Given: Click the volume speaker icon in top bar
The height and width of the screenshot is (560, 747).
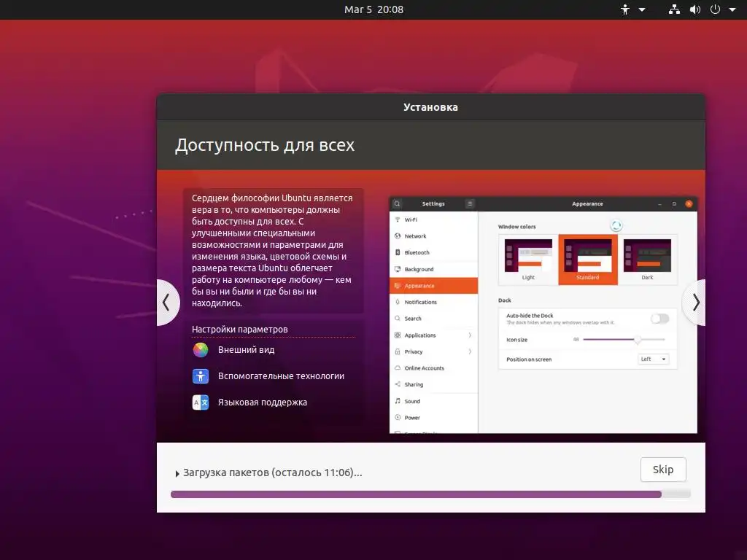Looking at the screenshot, I should (x=695, y=9).
